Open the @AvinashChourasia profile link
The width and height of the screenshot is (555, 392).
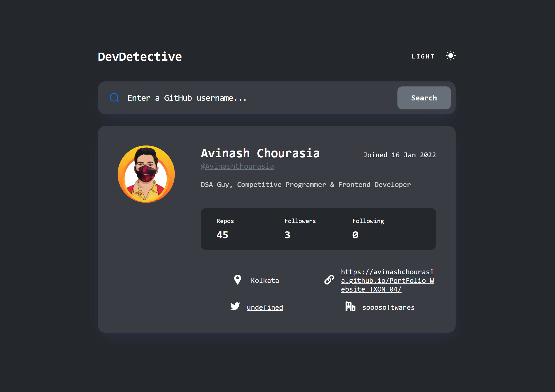237,166
